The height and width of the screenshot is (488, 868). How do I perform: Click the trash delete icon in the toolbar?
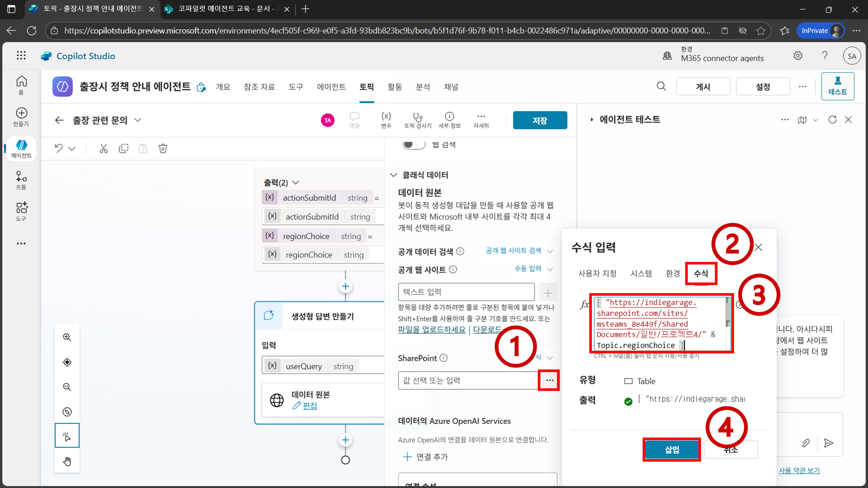[163, 149]
